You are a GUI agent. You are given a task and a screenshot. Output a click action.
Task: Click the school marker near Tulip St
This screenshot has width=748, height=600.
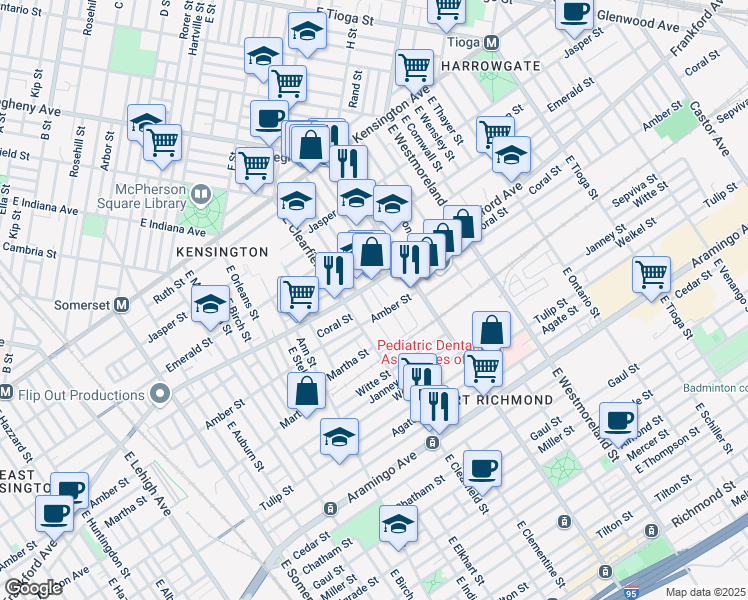tap(339, 437)
